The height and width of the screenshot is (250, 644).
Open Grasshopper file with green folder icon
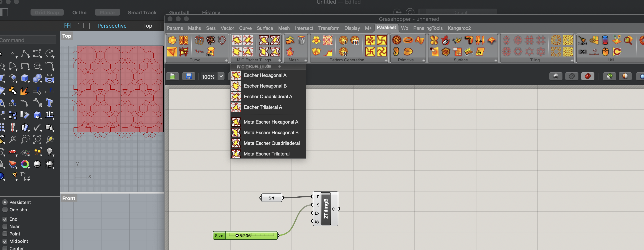point(172,76)
